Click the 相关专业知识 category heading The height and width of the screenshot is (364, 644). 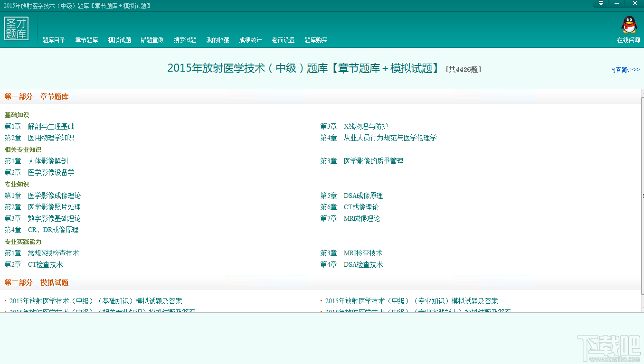(23, 149)
